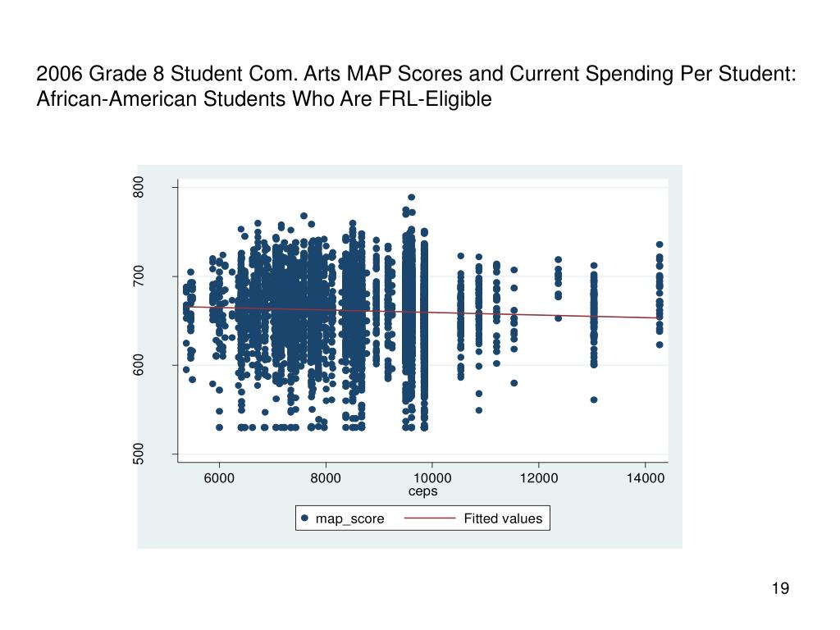Viewport: 840px width, 630px height.
Task: Click the 6000 x-axis tick label
Action: 219,478
